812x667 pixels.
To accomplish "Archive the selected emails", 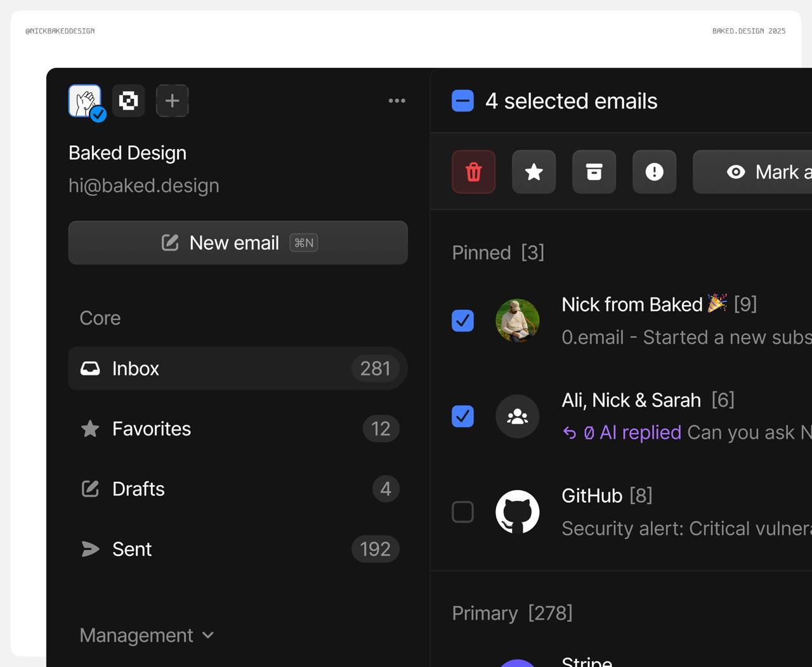I will [594, 172].
